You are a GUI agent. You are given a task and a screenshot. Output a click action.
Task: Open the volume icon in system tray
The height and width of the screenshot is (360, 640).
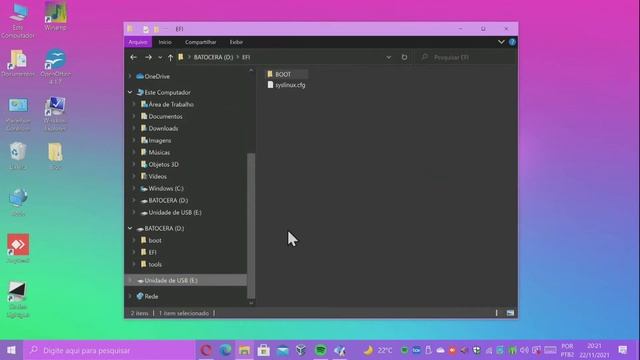(x=524, y=350)
